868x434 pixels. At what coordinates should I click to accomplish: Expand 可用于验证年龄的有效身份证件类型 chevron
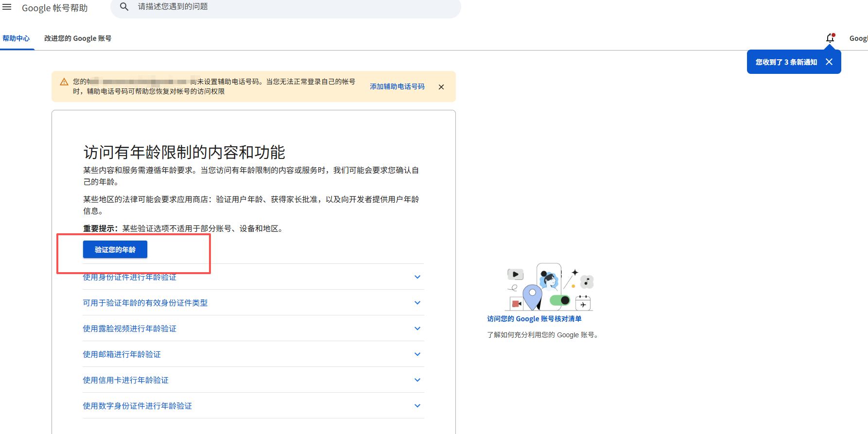click(x=417, y=303)
